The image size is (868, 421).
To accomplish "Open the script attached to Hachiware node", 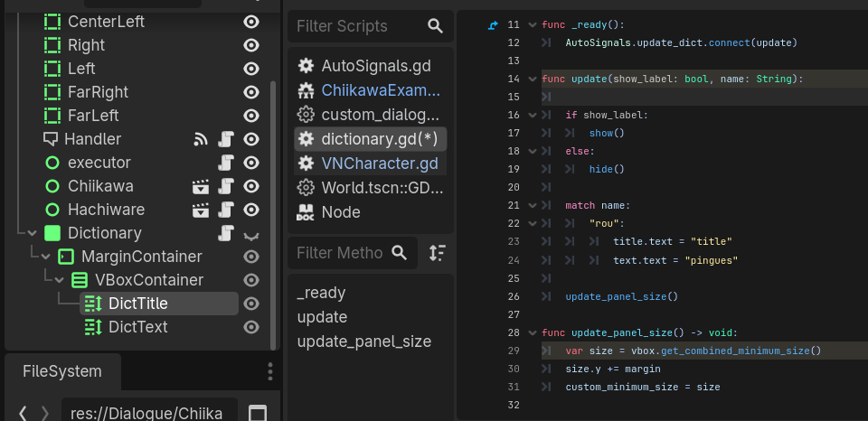I will (x=228, y=210).
